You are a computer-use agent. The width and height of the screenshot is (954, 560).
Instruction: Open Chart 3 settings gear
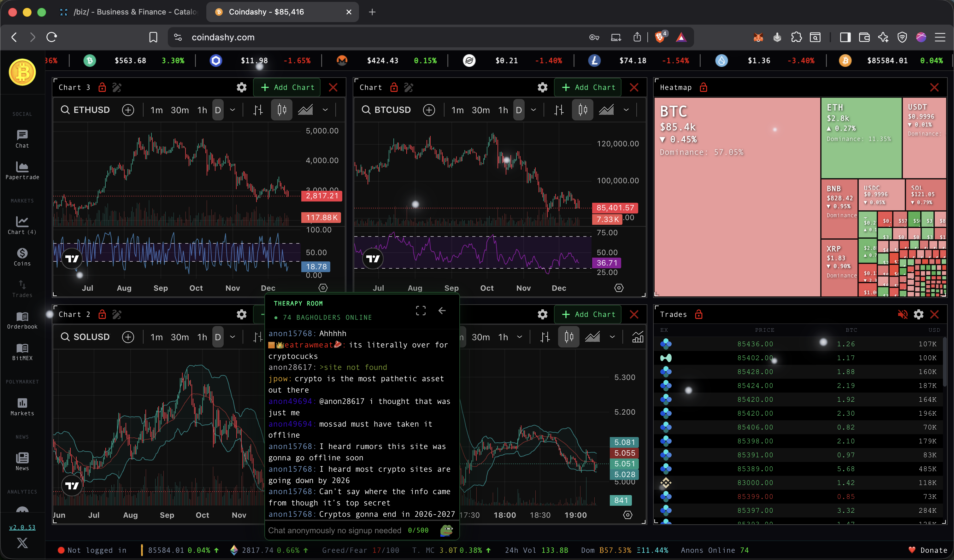[242, 87]
